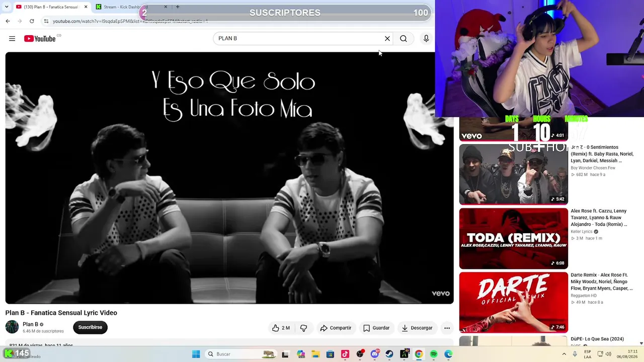Open the DüPE - Lo Que Sea (2024) title
The width and height of the screenshot is (644, 362).
(x=597, y=339)
